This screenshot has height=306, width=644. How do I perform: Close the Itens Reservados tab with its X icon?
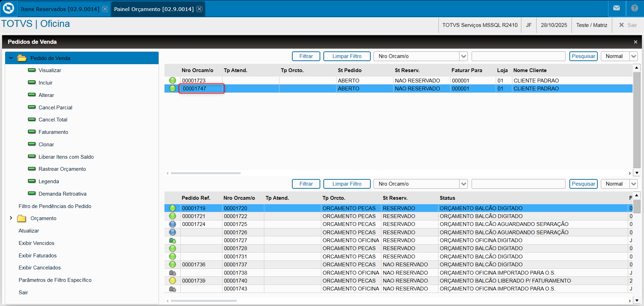(105, 9)
